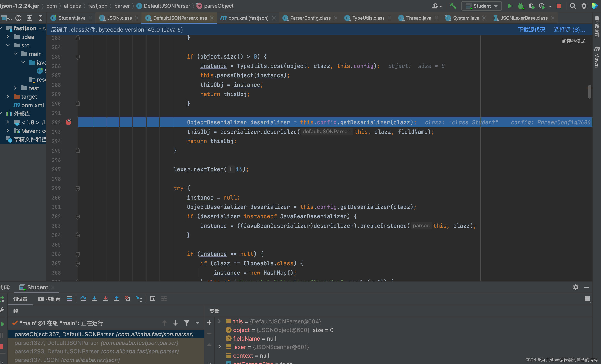Viewport: 601px width, 364px height.
Task: Start debugging with the bug icon
Action: coord(520,6)
